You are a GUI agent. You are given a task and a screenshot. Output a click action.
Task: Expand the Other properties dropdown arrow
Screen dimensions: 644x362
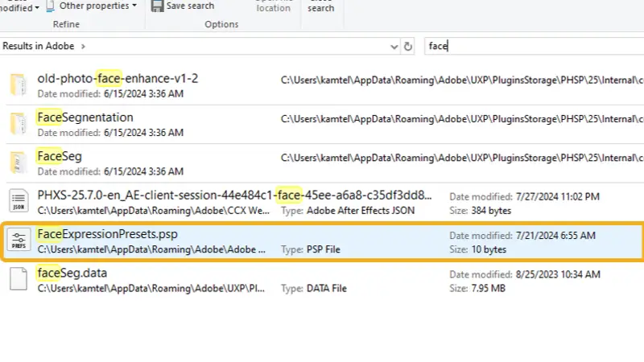134,6
